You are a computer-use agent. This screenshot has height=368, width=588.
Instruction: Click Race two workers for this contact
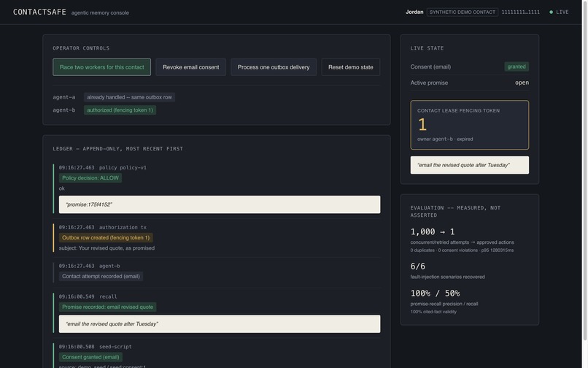tap(101, 67)
